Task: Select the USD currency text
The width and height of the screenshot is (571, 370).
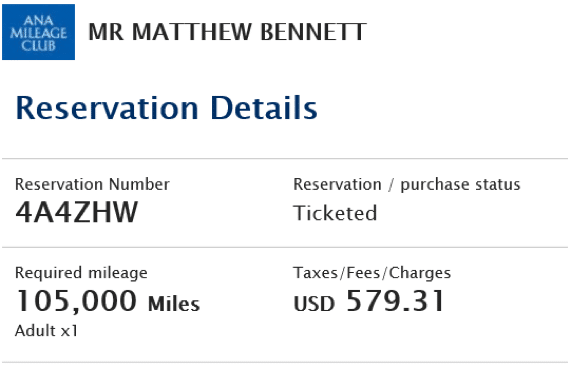Action: point(314,304)
